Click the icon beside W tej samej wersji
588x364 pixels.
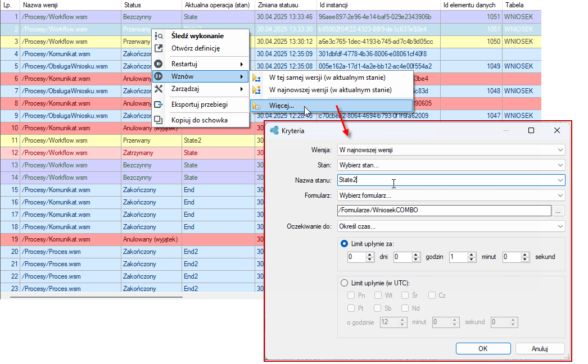click(x=256, y=78)
